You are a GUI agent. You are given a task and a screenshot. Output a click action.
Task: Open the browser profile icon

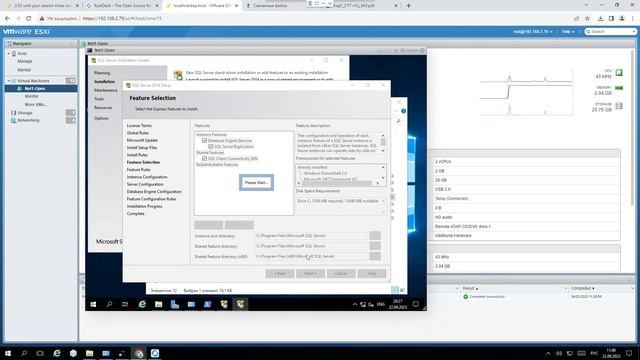[622, 18]
